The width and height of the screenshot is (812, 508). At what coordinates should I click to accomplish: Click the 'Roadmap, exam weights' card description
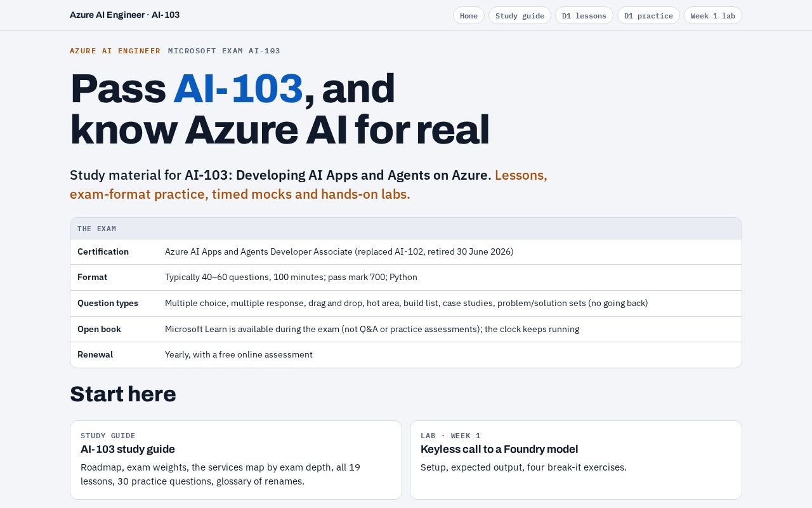click(221, 474)
